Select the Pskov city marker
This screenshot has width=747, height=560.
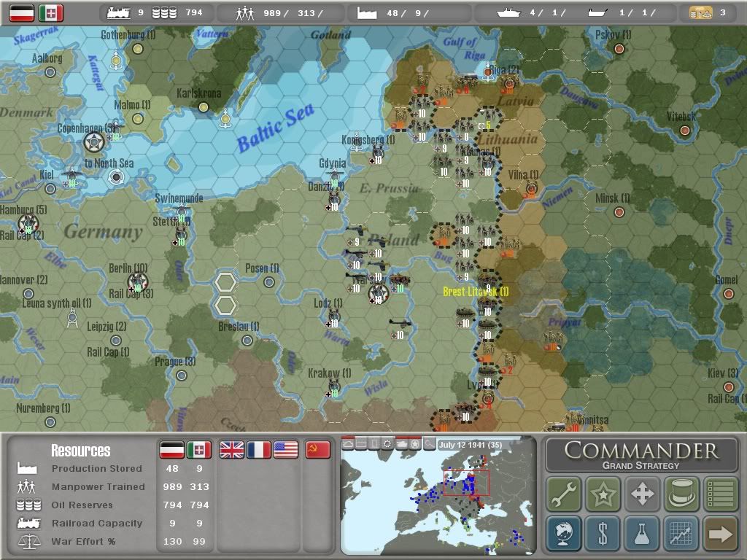coord(619,49)
